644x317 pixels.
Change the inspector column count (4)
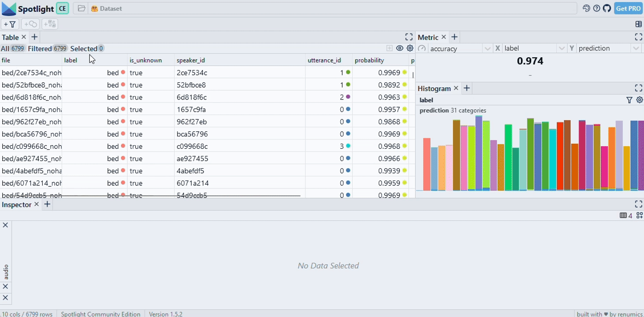pyautogui.click(x=625, y=215)
